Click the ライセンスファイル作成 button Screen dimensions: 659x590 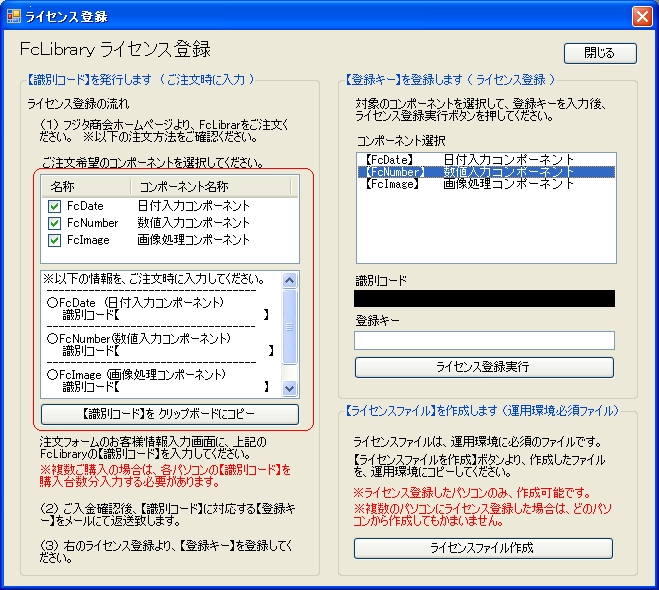click(x=483, y=548)
